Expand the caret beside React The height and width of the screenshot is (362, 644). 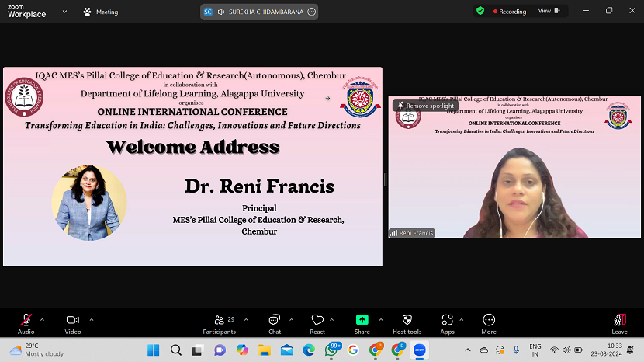(331, 319)
